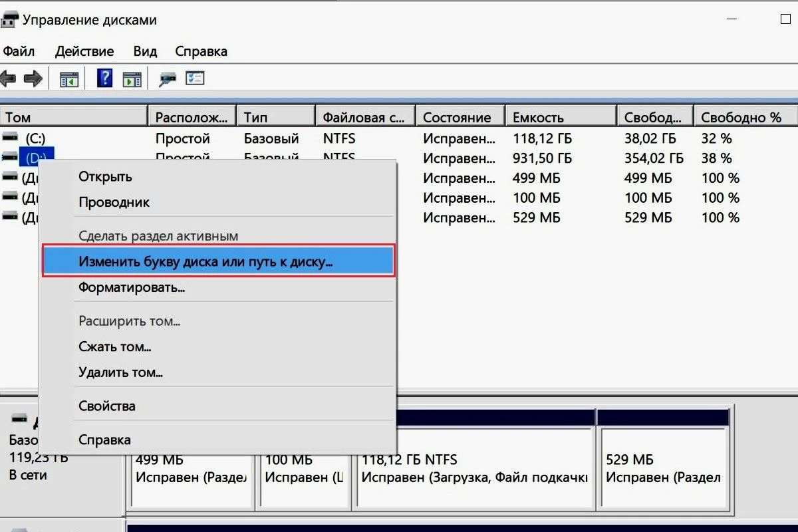Toggle the action pane toolbar icon

click(132, 79)
